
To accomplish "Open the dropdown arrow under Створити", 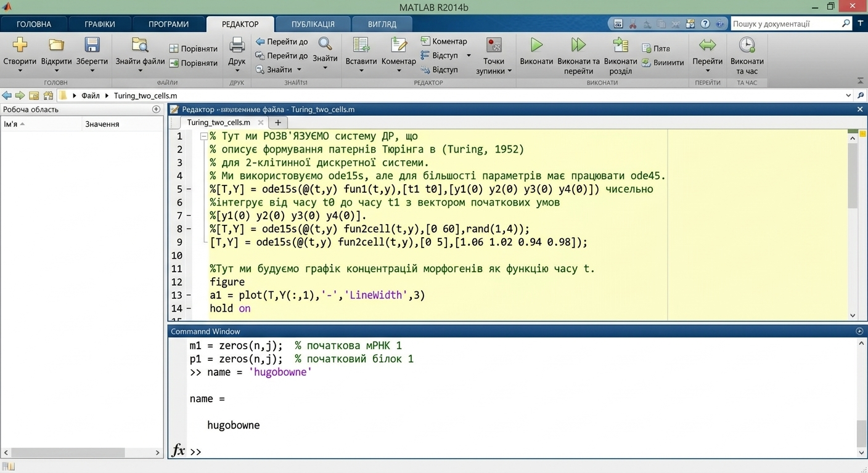I will click(20, 70).
